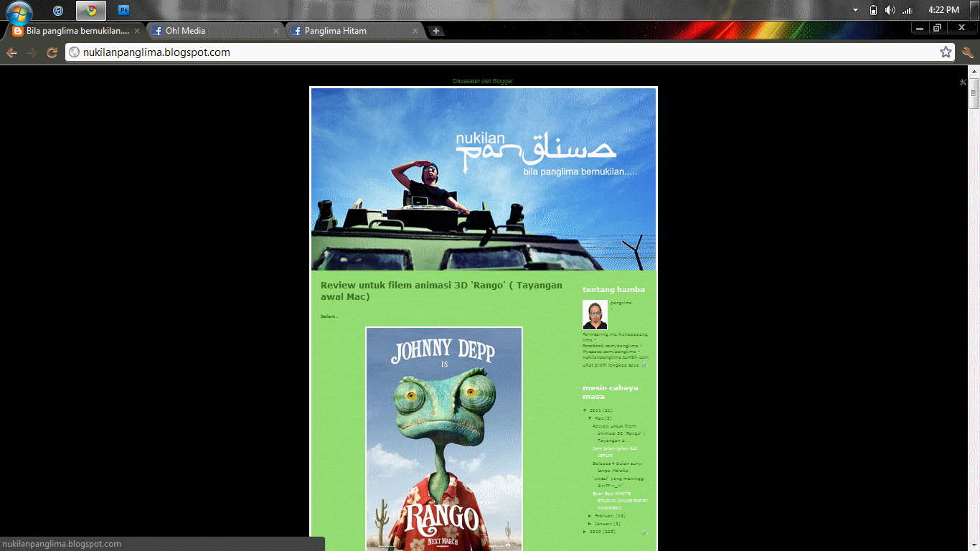
Task: Expand the 2010 archive year
Action: (585, 532)
